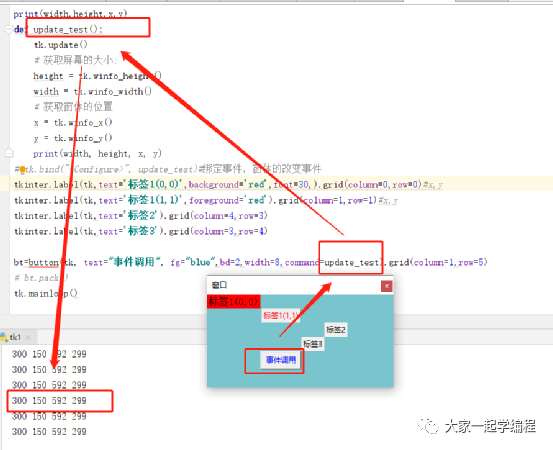This screenshot has width=553, height=450.
Task: Click the def update_test() line
Action: pyautogui.click(x=59, y=30)
